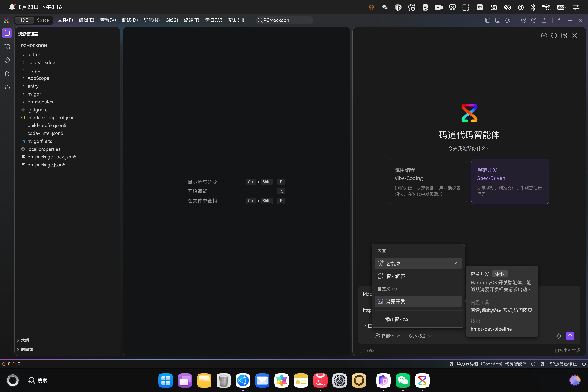588x392 pixels.
Task: Open the 查看(V) menu
Action: 108,20
